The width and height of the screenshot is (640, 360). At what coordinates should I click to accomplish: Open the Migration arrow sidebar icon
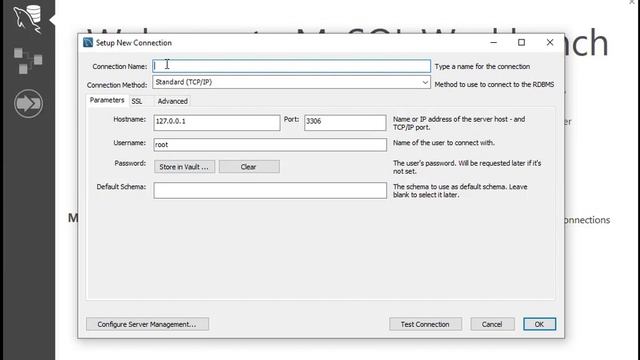28,104
